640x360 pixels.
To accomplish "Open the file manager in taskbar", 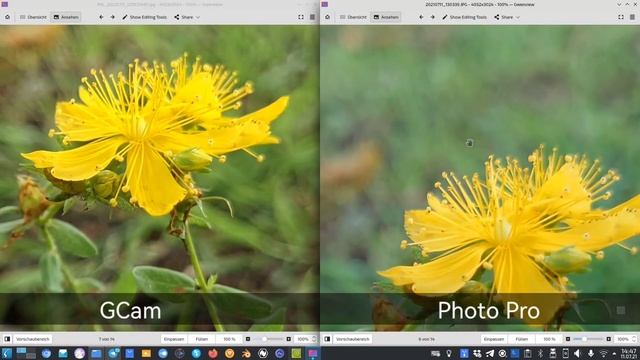I will click(96, 353).
